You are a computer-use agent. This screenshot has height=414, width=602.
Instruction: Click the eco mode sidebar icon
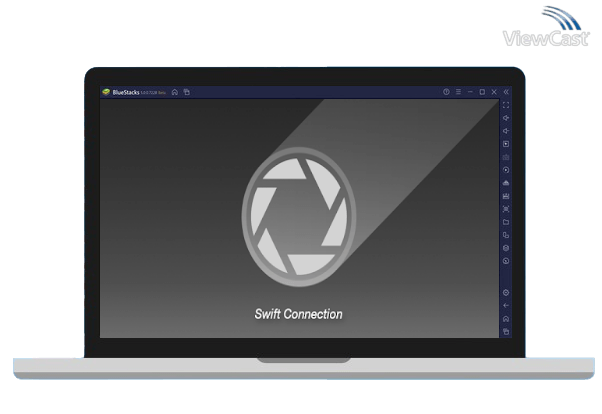pyautogui.click(x=506, y=261)
